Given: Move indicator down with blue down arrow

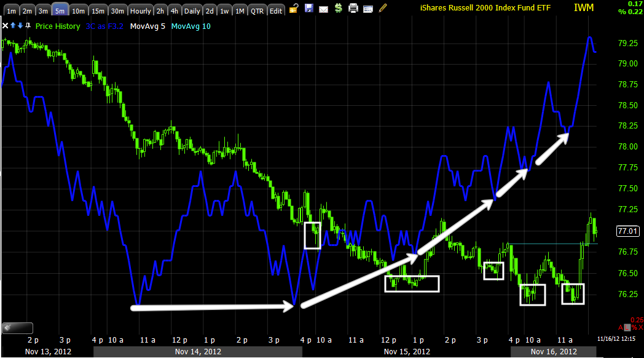Looking at the screenshot, I should pos(20,25).
